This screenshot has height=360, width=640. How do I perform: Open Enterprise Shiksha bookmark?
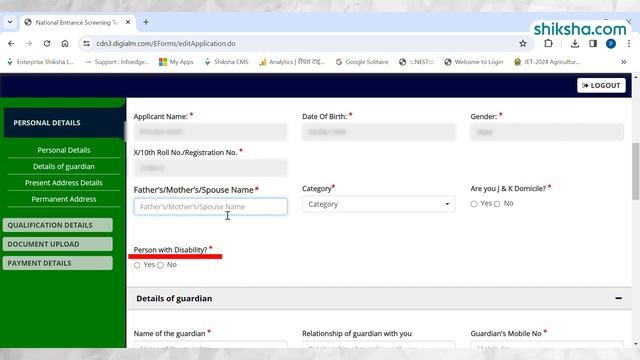point(41,62)
